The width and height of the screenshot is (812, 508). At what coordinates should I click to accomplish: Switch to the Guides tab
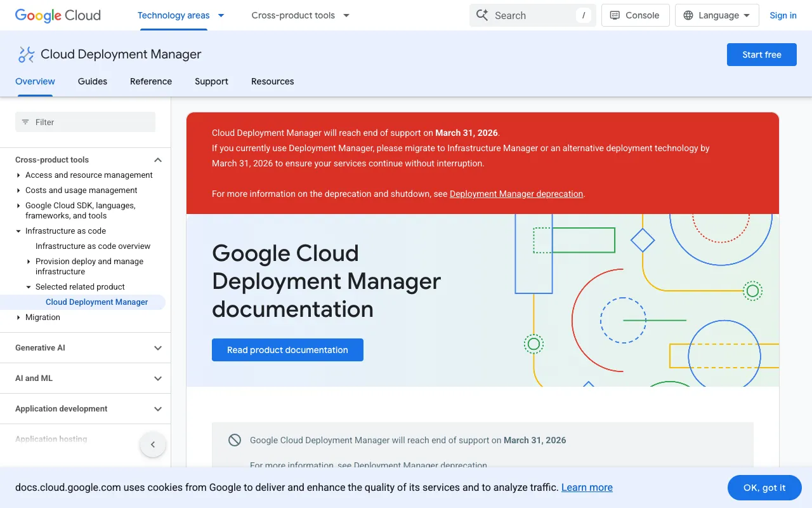(x=92, y=81)
